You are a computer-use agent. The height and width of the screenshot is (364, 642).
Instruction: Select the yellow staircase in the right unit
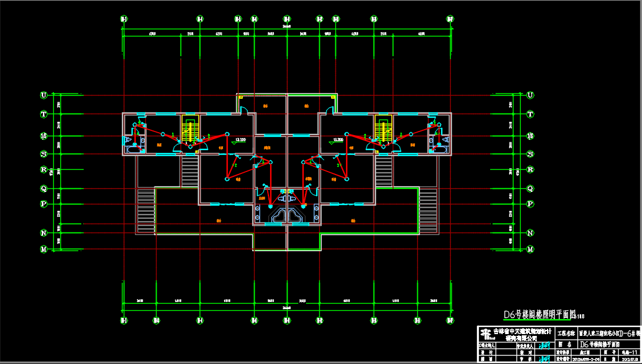(384, 129)
